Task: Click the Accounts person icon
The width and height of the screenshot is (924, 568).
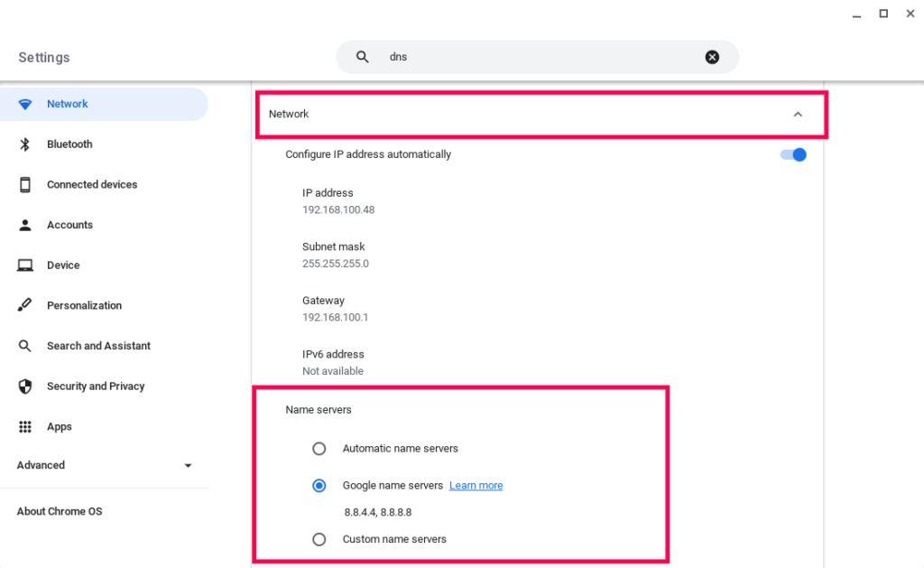Action: (24, 225)
